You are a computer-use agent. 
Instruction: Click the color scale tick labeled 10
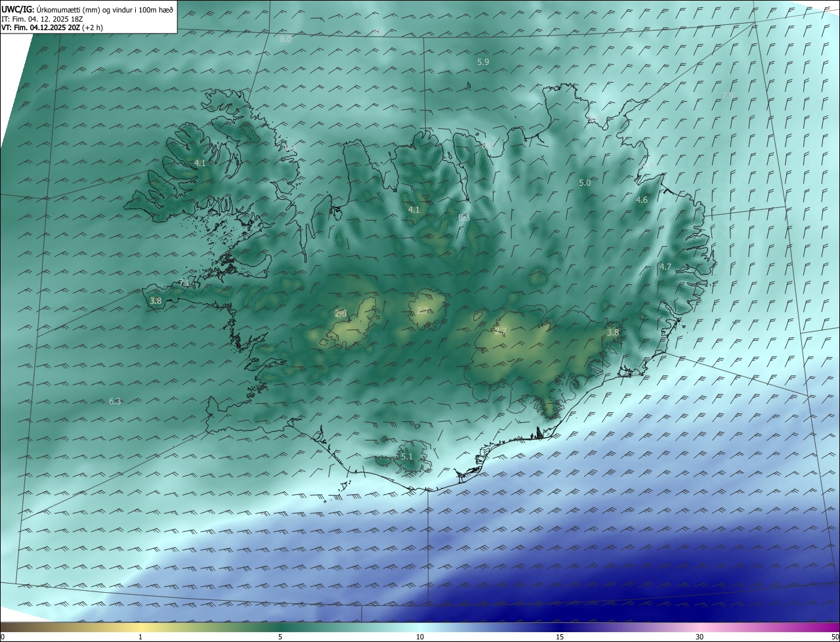coord(420,637)
